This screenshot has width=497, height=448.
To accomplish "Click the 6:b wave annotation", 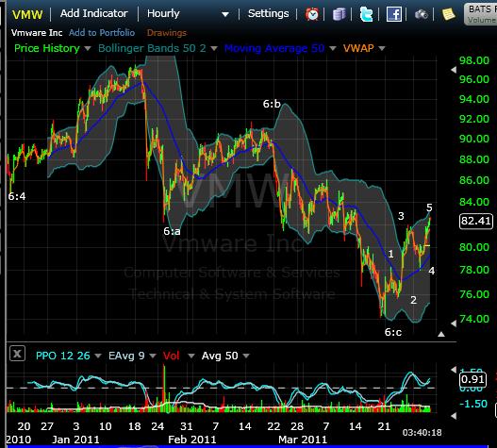I will (x=272, y=104).
